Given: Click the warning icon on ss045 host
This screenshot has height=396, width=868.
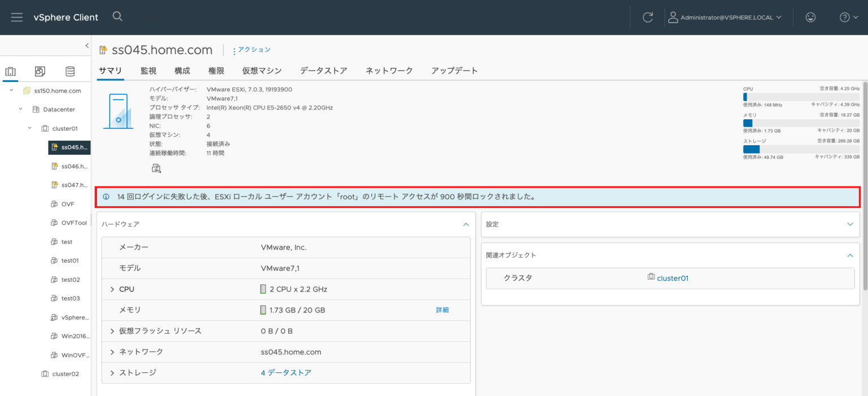Looking at the screenshot, I should point(54,147).
